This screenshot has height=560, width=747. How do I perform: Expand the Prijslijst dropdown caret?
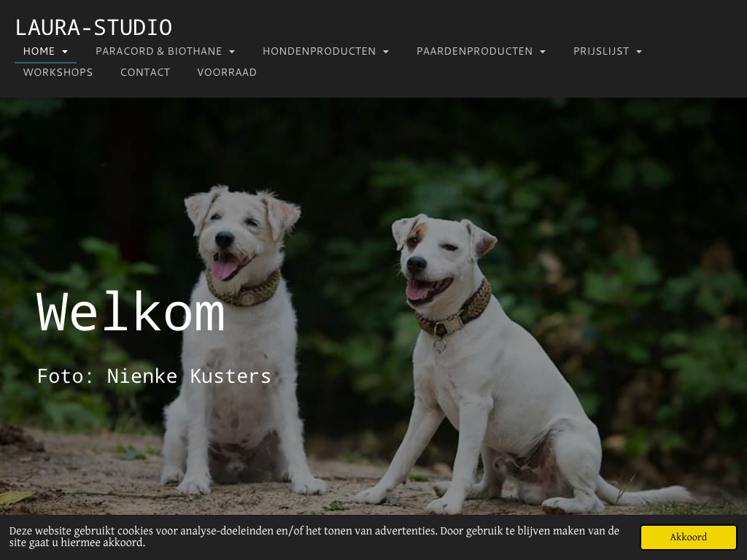click(639, 52)
